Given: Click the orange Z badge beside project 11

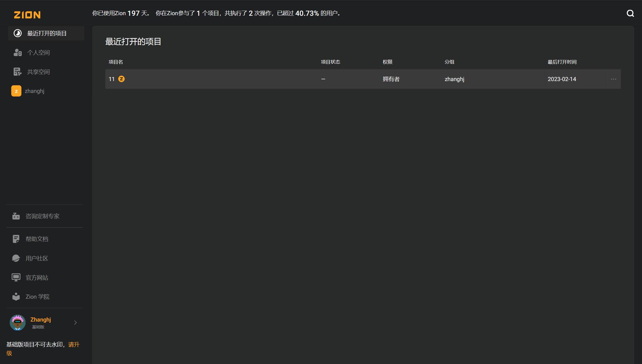Looking at the screenshot, I should [x=121, y=79].
